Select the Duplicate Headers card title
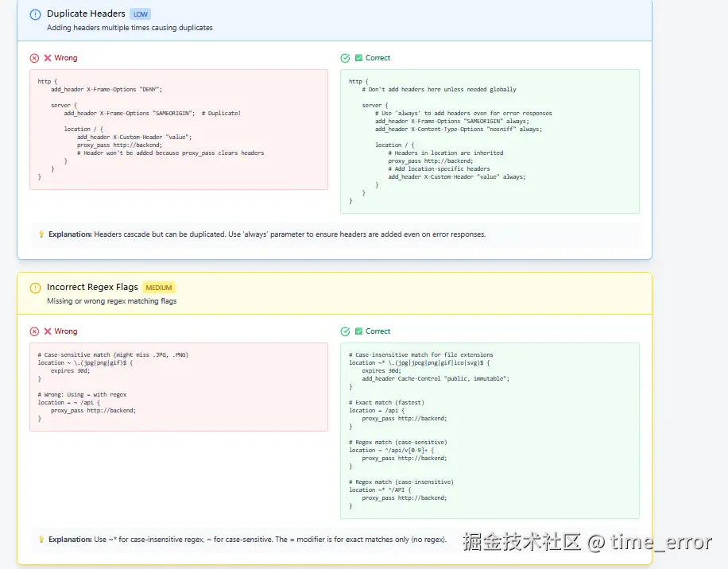This screenshot has height=569, width=728. (x=86, y=14)
